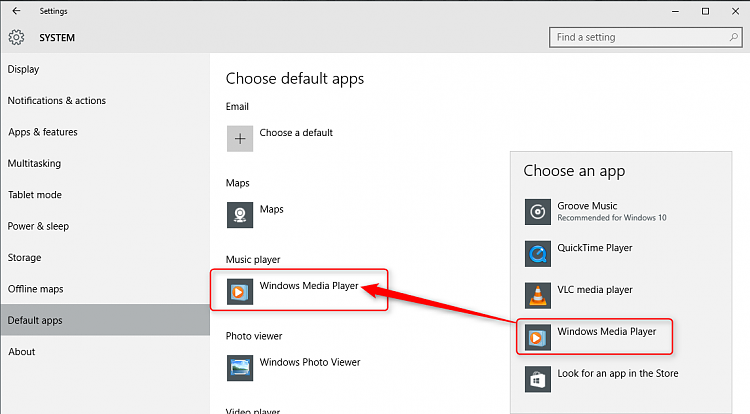Click 'Windows Media Player' label under Music player
Screen dimensions: 750x414
pos(309,285)
